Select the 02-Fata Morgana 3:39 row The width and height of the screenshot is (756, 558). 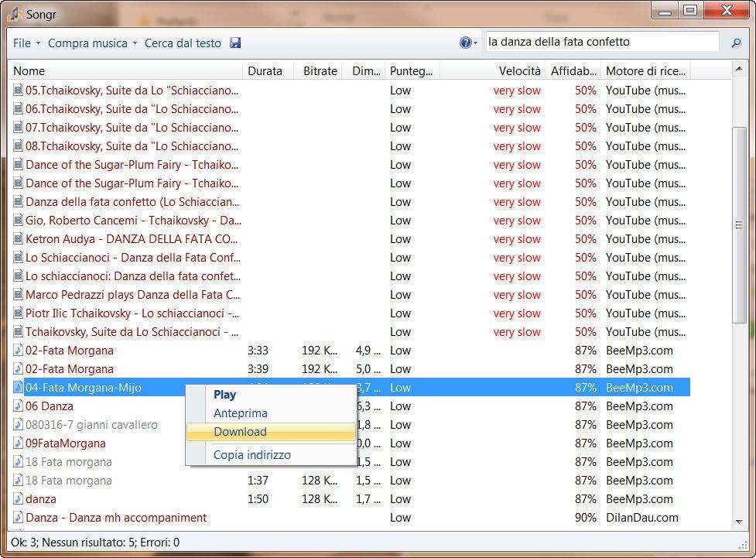(x=350, y=369)
